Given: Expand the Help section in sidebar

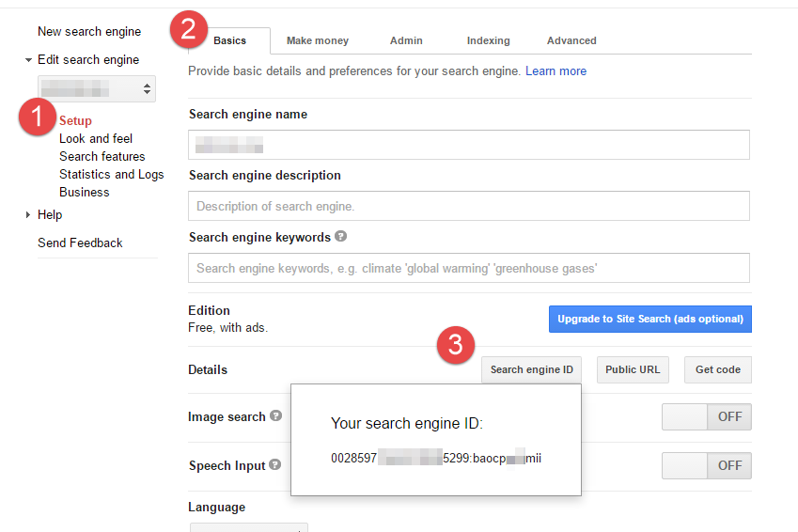Looking at the screenshot, I should click(29, 215).
